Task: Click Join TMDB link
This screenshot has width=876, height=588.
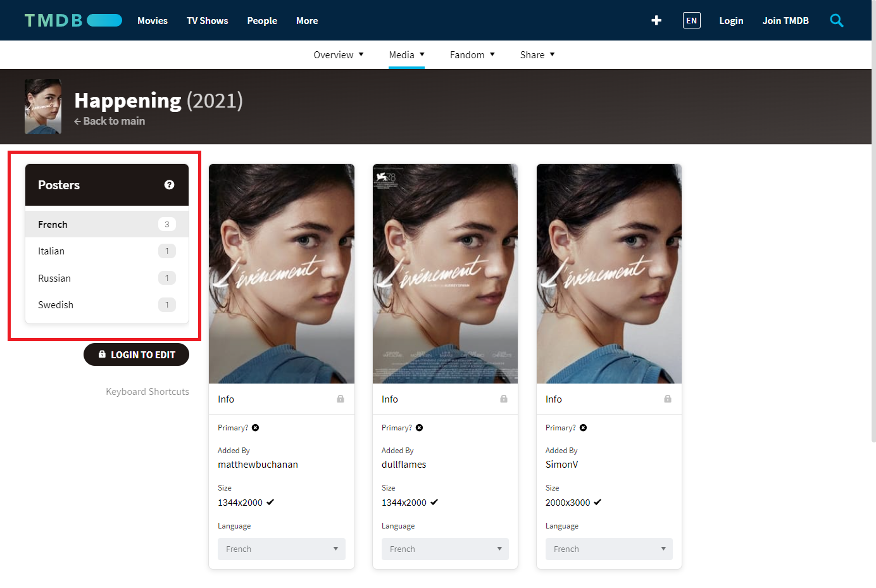Action: pyautogui.click(x=785, y=20)
